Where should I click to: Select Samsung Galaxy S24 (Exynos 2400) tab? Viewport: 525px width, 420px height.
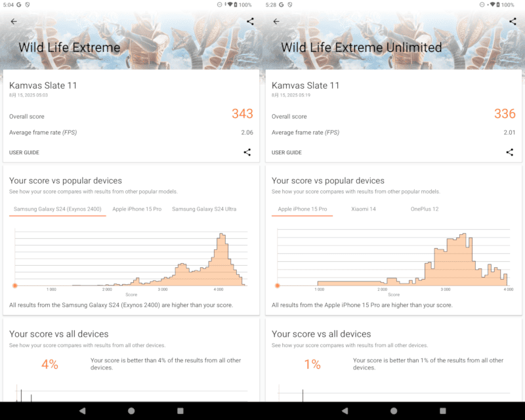58,209
